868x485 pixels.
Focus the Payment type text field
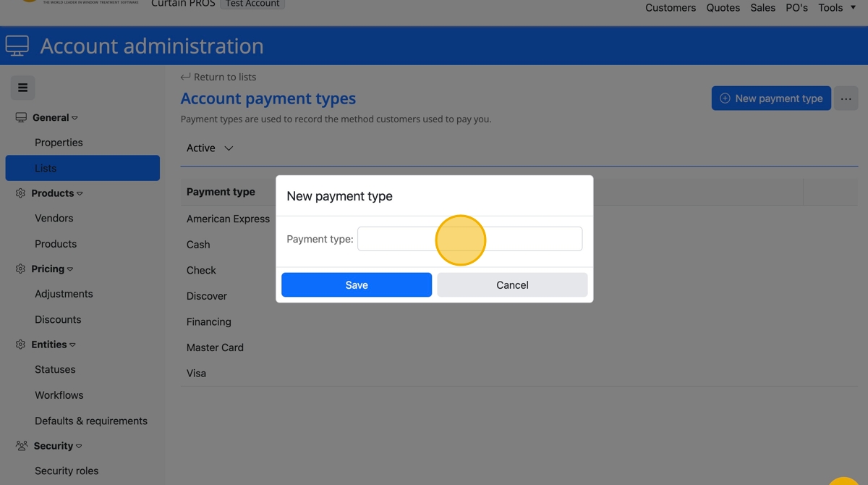(x=469, y=239)
